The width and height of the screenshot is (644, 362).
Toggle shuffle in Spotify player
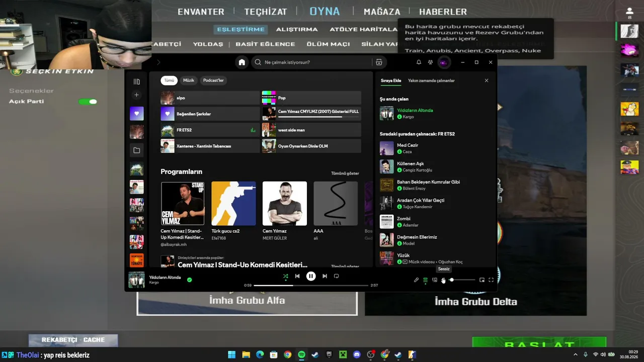[x=285, y=276]
